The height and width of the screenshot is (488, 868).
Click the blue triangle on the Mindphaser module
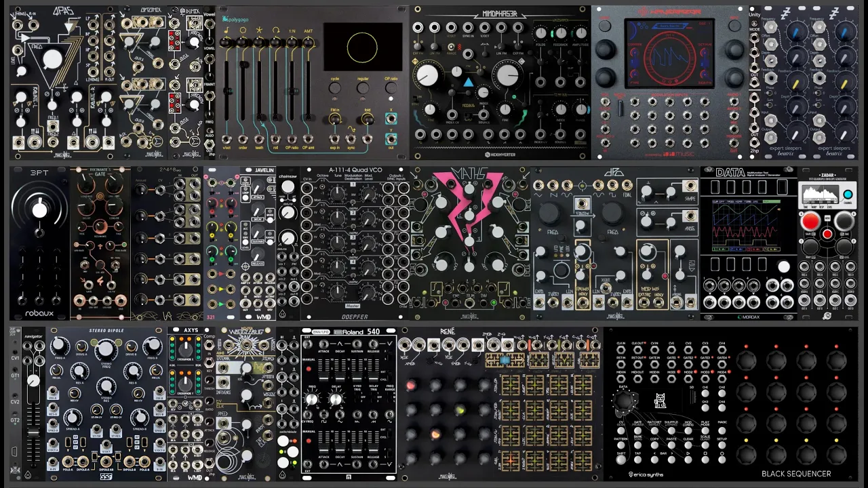click(x=468, y=83)
